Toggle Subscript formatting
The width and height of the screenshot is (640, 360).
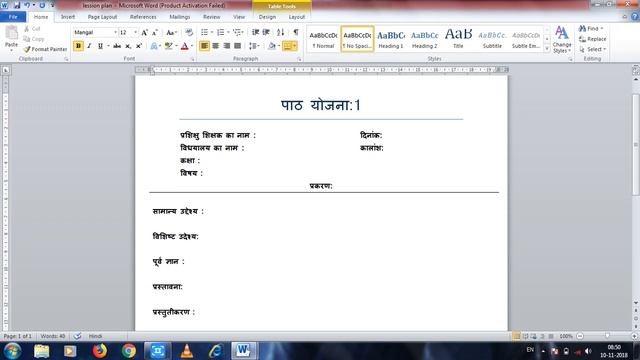point(128,46)
